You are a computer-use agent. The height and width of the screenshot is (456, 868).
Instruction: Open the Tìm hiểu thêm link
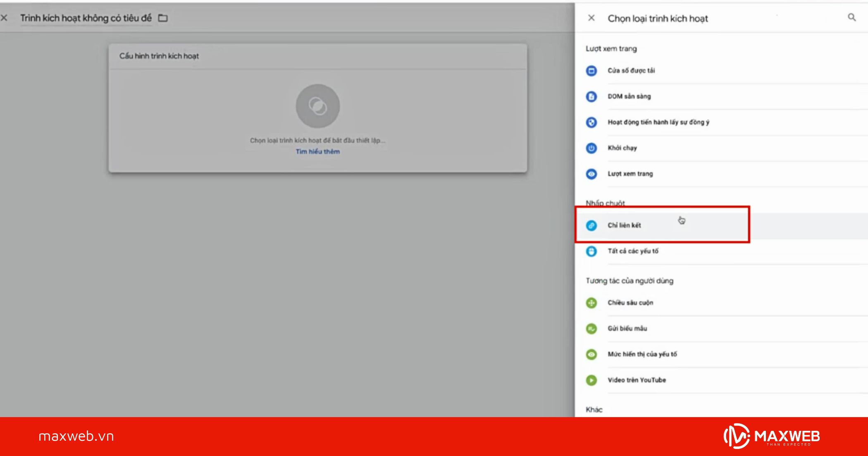pos(317,152)
